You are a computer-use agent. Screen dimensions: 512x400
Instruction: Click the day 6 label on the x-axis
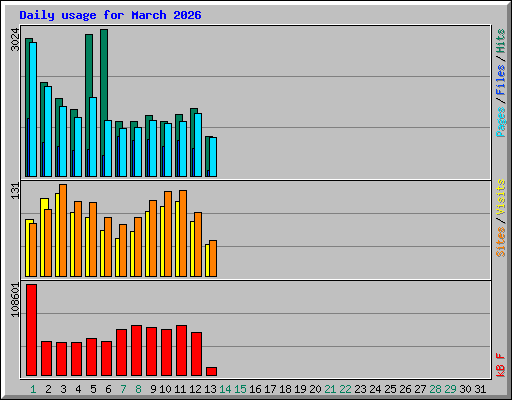click(108, 389)
